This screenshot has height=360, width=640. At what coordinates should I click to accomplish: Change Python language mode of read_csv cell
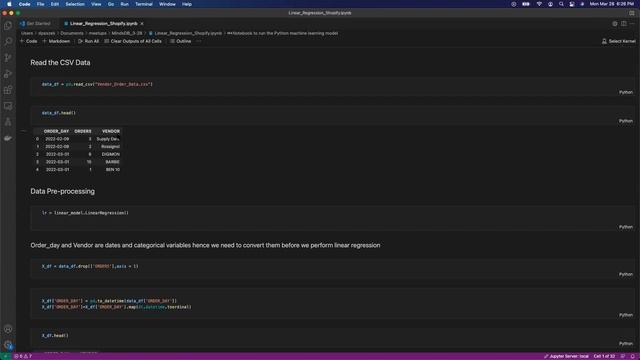click(x=625, y=92)
